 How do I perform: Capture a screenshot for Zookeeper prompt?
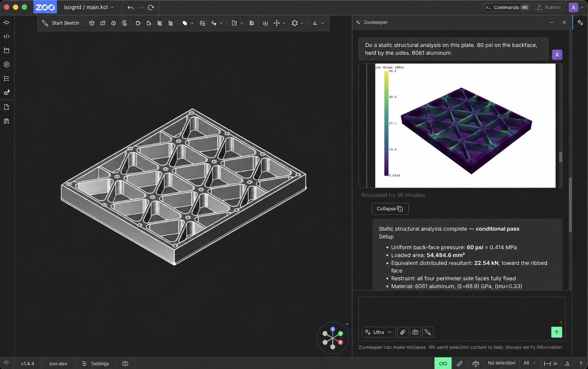click(415, 332)
